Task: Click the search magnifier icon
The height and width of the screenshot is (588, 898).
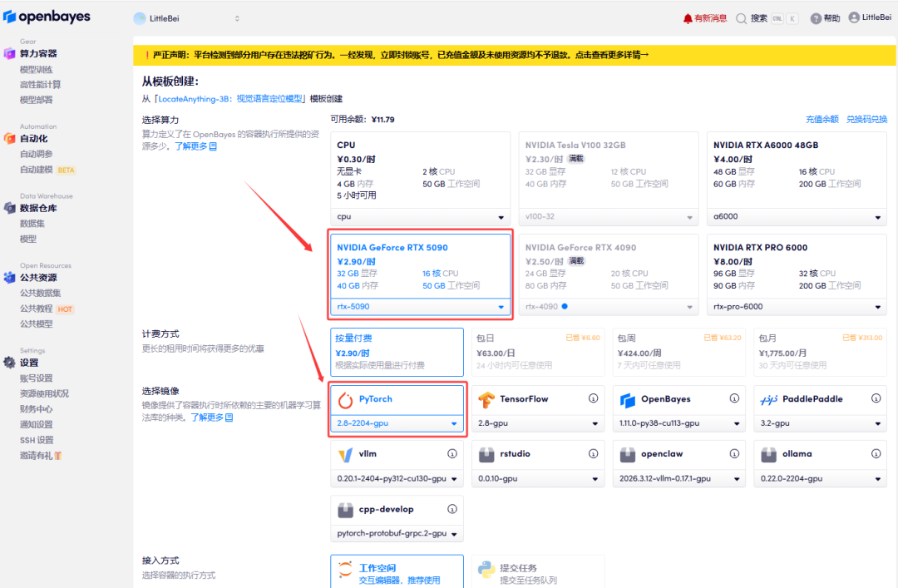Action: click(x=741, y=18)
